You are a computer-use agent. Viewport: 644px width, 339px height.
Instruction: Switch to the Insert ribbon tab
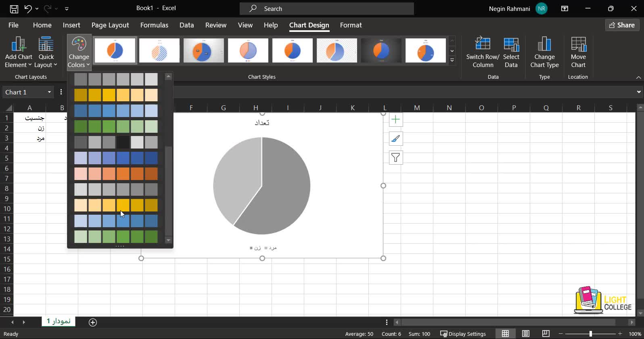click(71, 25)
